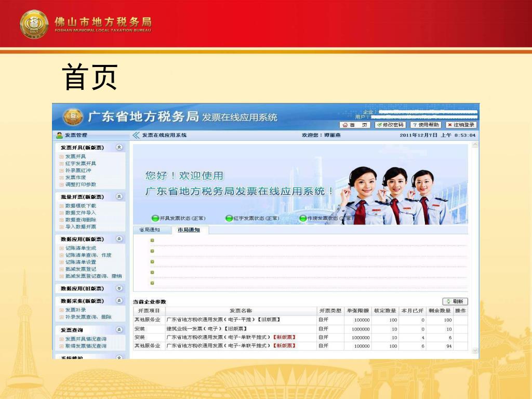The height and width of the screenshot is (399, 532).
Task: Open 记账清单生成 link
Action: pyautogui.click(x=81, y=248)
